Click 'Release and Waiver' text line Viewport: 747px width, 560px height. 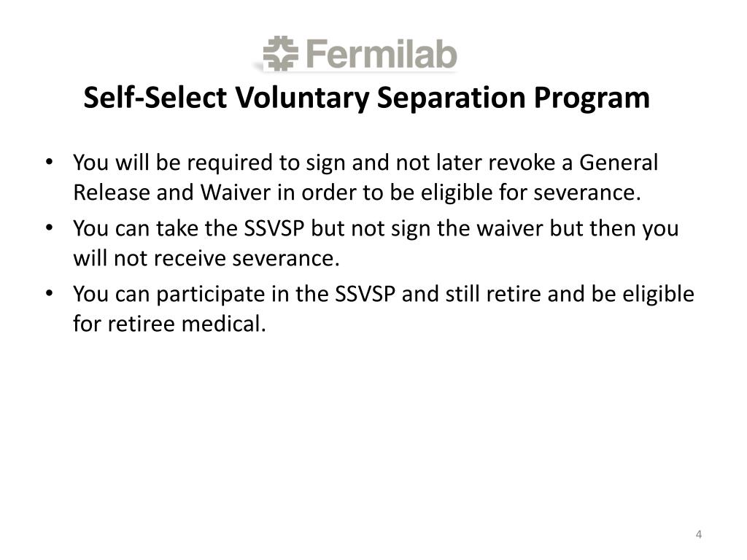coord(172,192)
